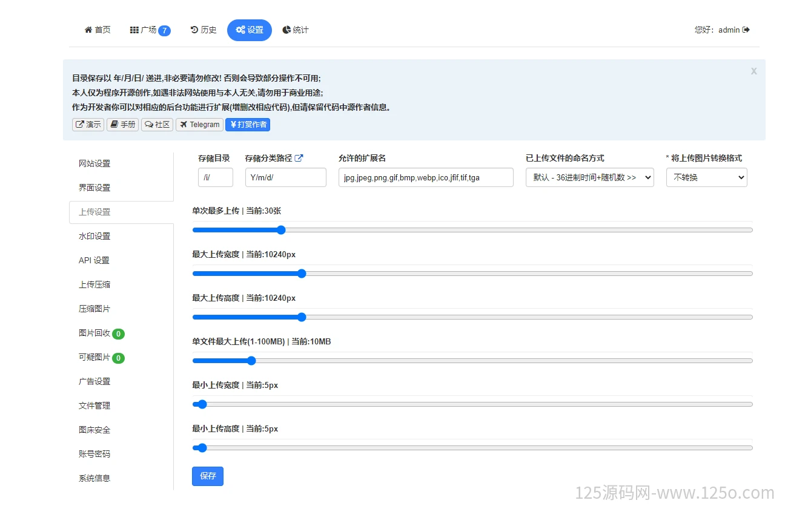
Task: Open the 社区 community button
Action: [x=157, y=125]
